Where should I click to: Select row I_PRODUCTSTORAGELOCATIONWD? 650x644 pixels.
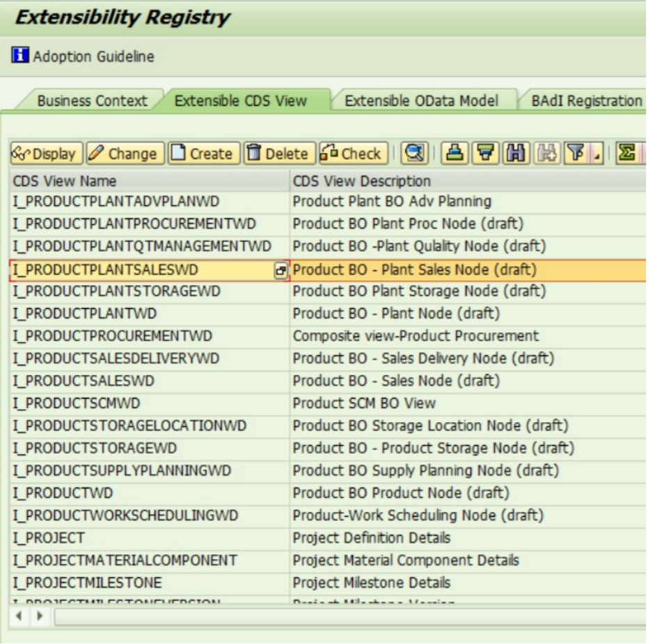(x=149, y=426)
